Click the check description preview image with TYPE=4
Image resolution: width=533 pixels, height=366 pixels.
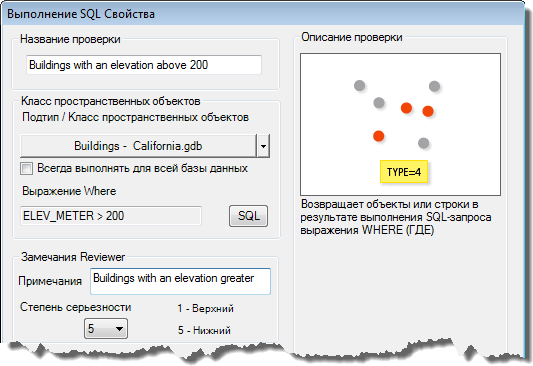400,124
